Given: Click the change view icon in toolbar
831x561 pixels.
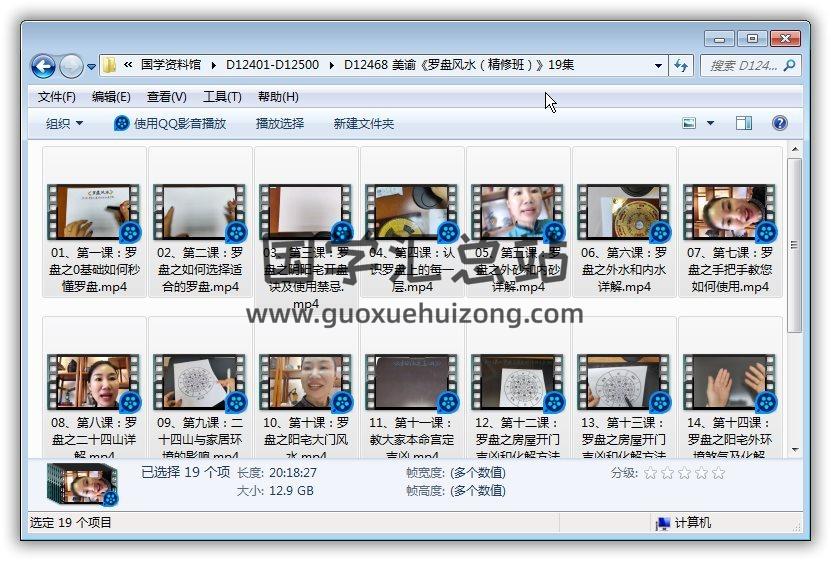Looking at the screenshot, I should 689,123.
